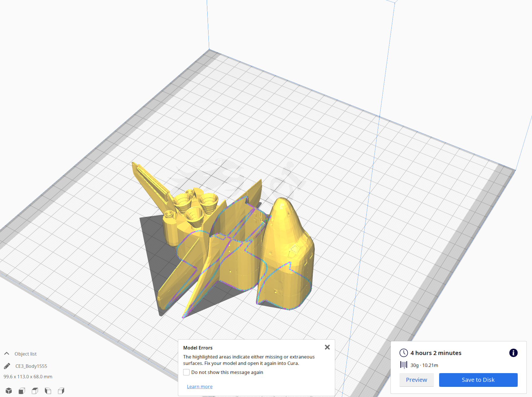Click the Preview button
The width and height of the screenshot is (532, 397).
(416, 380)
